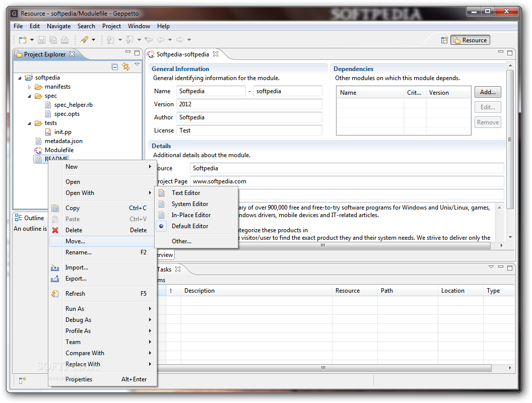Open the Navigate menu

(59, 26)
